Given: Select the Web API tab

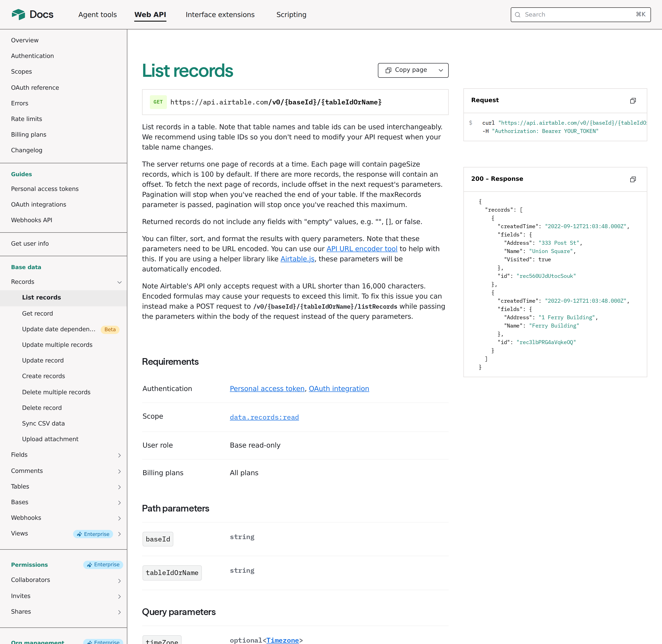Looking at the screenshot, I should point(150,14).
